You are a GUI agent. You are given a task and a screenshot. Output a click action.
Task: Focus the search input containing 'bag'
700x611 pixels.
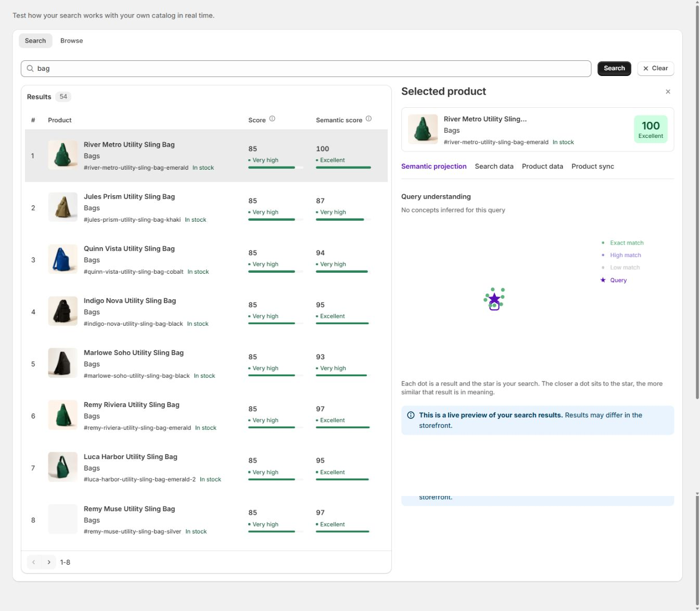[306, 68]
